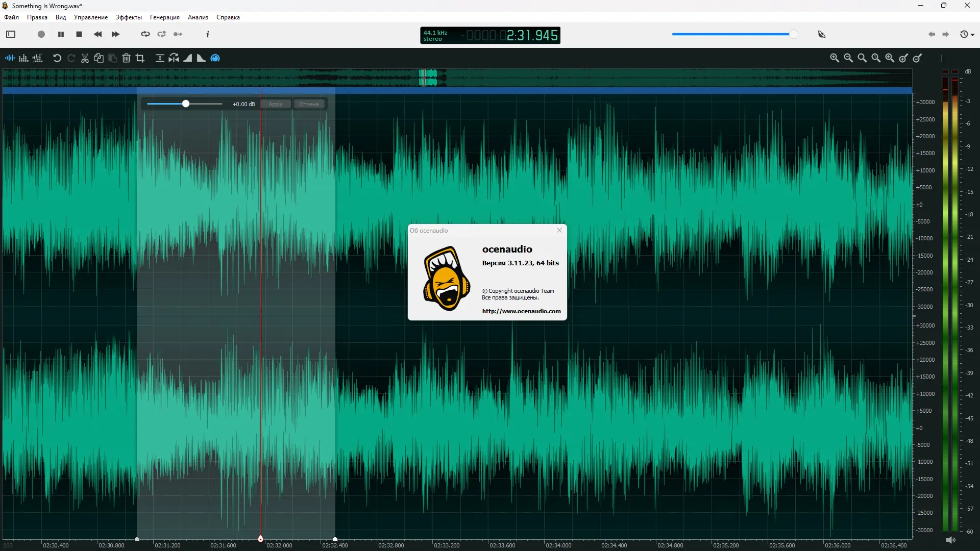Viewport: 980px width, 551px height.
Task: Click the fade in icon
Action: coord(188,58)
